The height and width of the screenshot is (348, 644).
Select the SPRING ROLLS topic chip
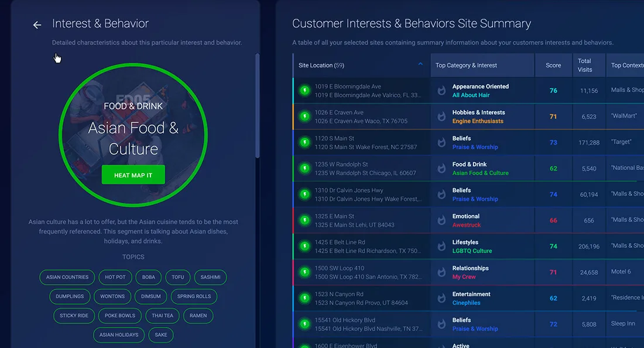[x=194, y=296]
